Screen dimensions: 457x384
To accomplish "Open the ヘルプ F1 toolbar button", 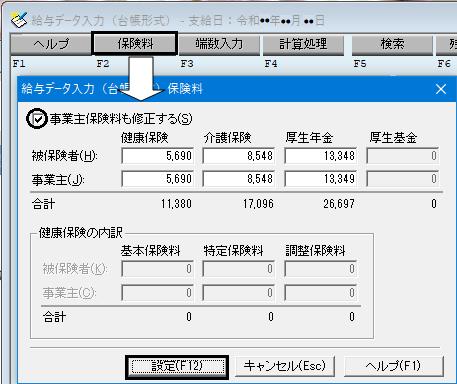I will click(x=50, y=44).
